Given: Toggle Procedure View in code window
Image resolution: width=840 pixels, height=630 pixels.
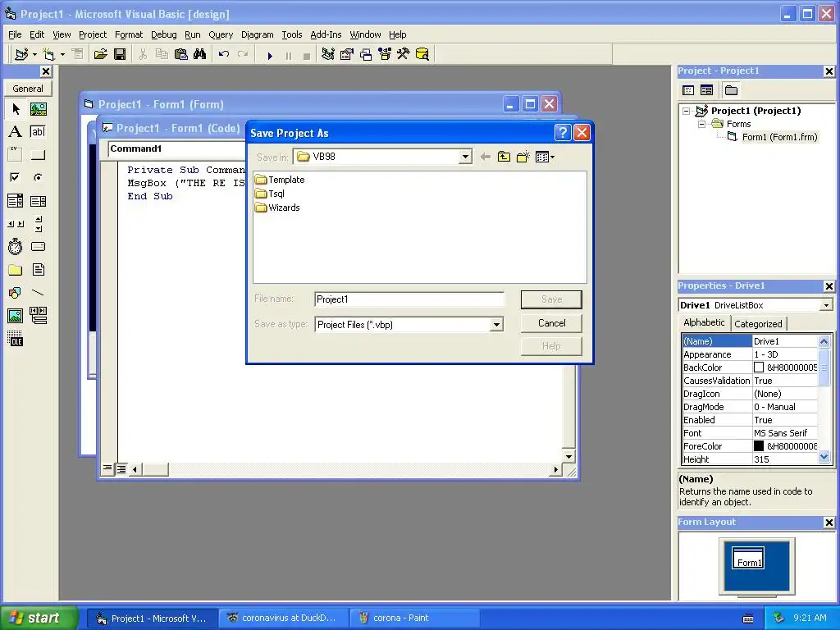Looking at the screenshot, I should 107,468.
